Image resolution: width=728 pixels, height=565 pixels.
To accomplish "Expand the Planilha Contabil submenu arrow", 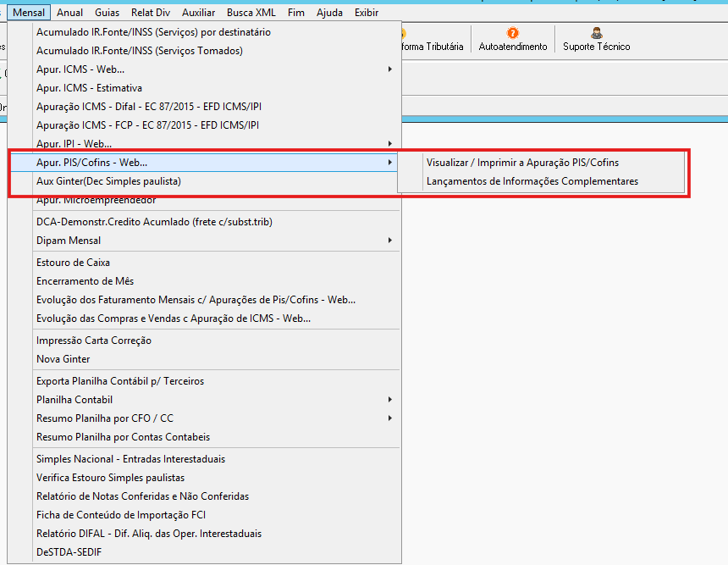I will point(390,400).
